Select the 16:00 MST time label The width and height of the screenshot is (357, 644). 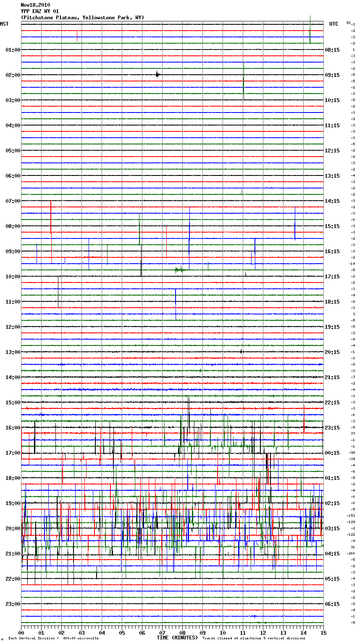tap(13, 428)
